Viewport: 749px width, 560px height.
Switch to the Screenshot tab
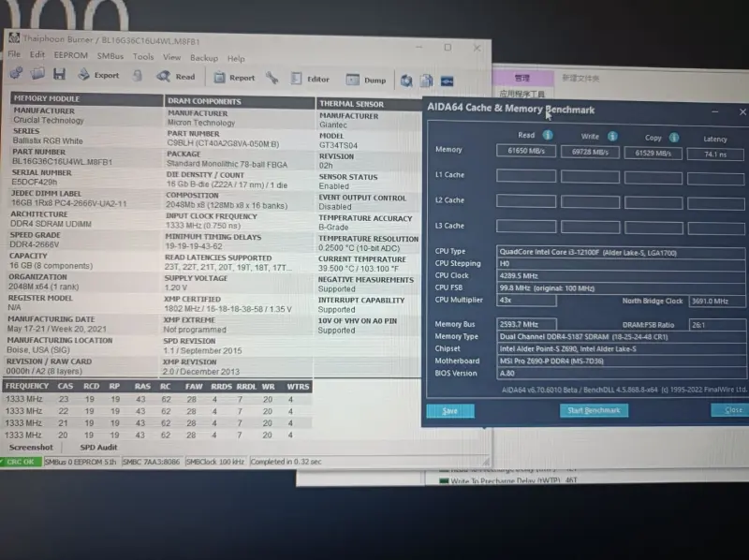point(31,448)
